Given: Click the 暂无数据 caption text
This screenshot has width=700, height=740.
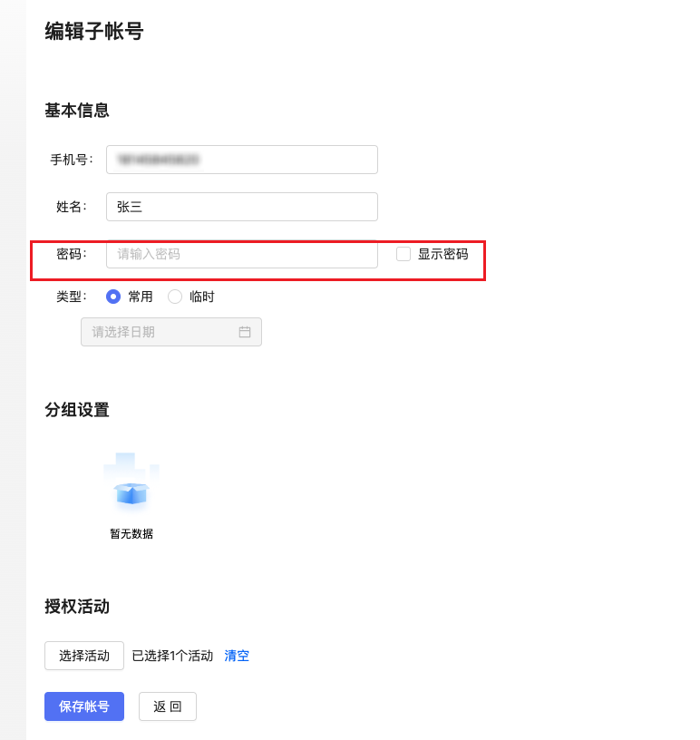Looking at the screenshot, I should pos(131,534).
